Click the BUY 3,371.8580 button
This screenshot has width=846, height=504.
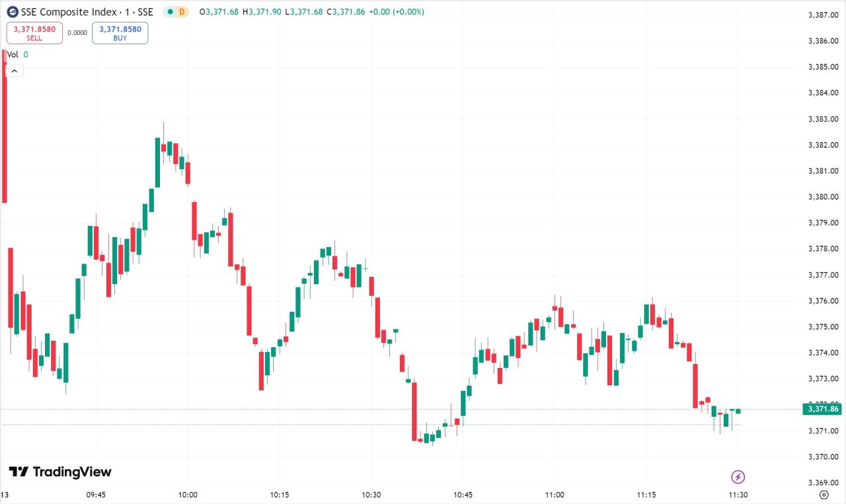[120, 33]
